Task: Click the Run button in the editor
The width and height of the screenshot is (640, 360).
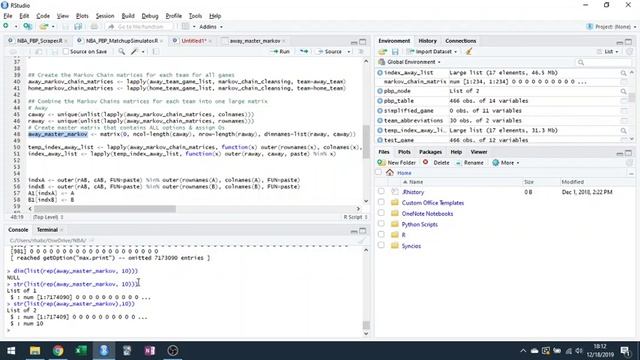Action: (x=280, y=51)
